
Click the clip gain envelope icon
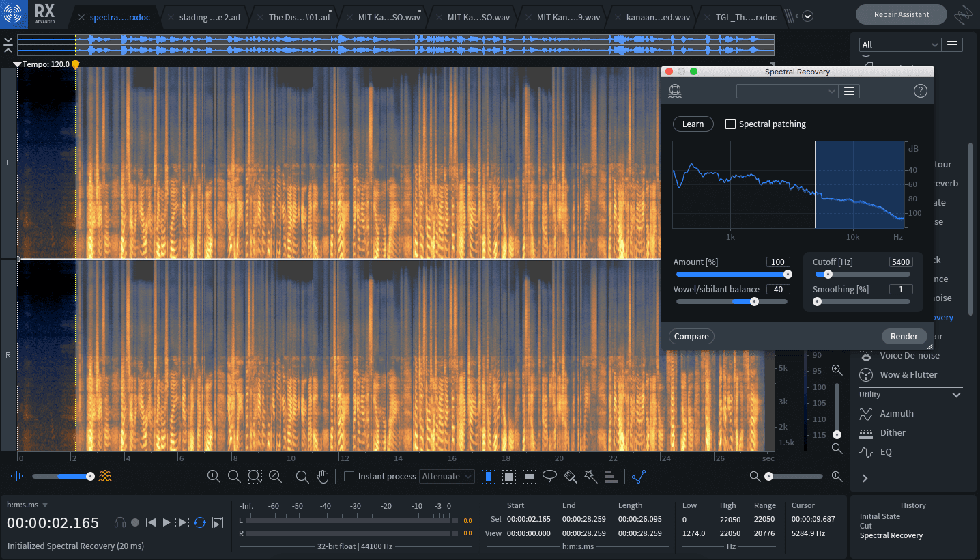tap(639, 477)
